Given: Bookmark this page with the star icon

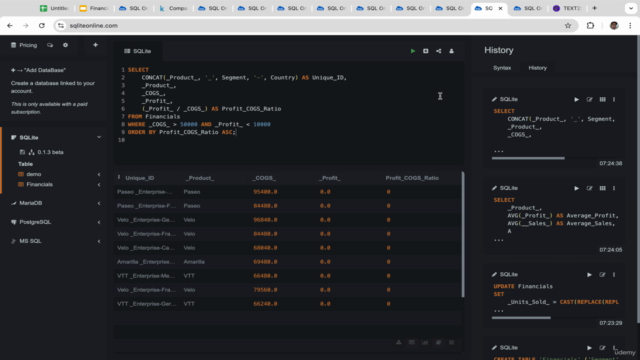Looking at the screenshot, I should [568, 26].
